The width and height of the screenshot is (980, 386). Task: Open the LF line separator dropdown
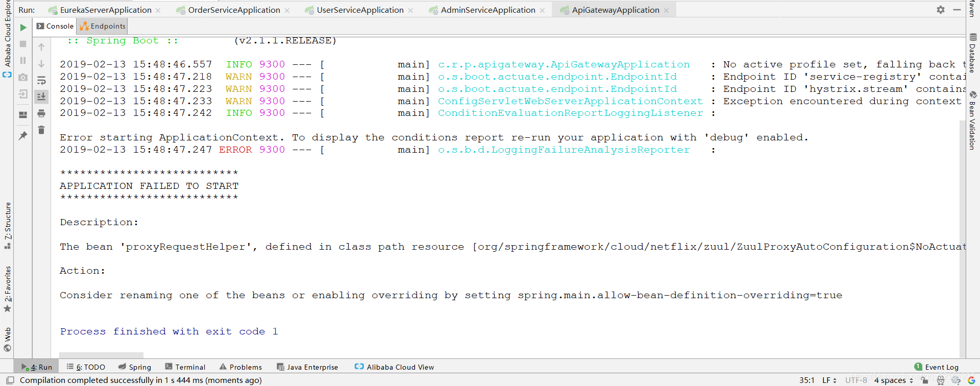pyautogui.click(x=829, y=380)
